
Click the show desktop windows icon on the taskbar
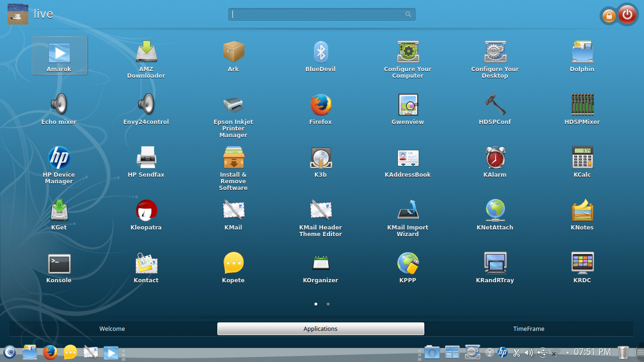coord(452,352)
